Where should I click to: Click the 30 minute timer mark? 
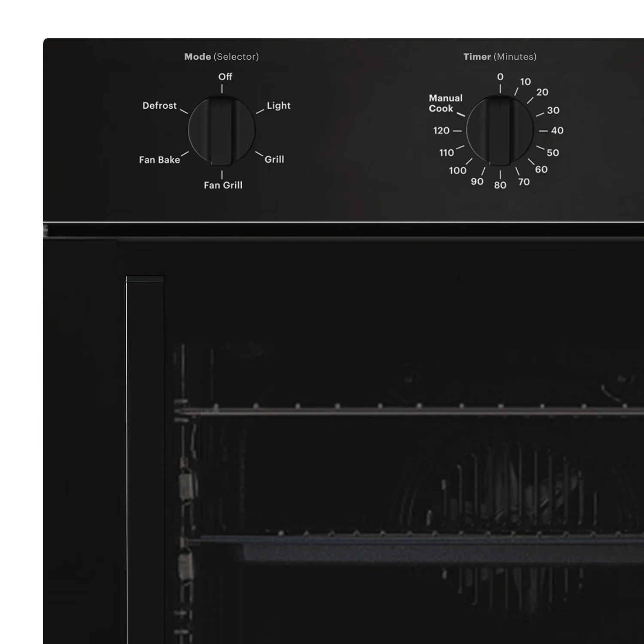[553, 110]
